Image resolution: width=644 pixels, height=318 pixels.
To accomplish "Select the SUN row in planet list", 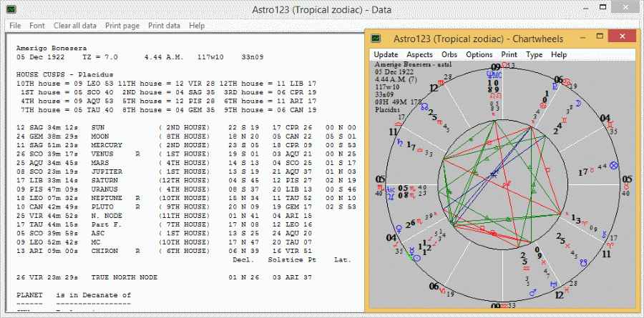I will point(187,128).
